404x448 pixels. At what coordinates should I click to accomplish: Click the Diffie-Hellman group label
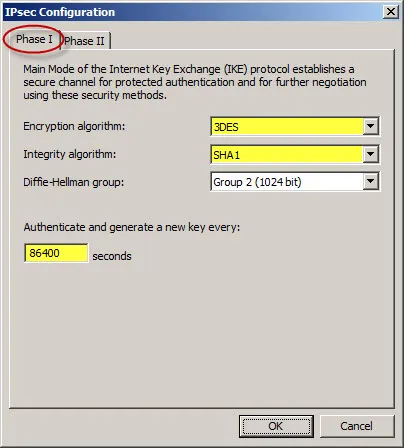click(x=73, y=182)
